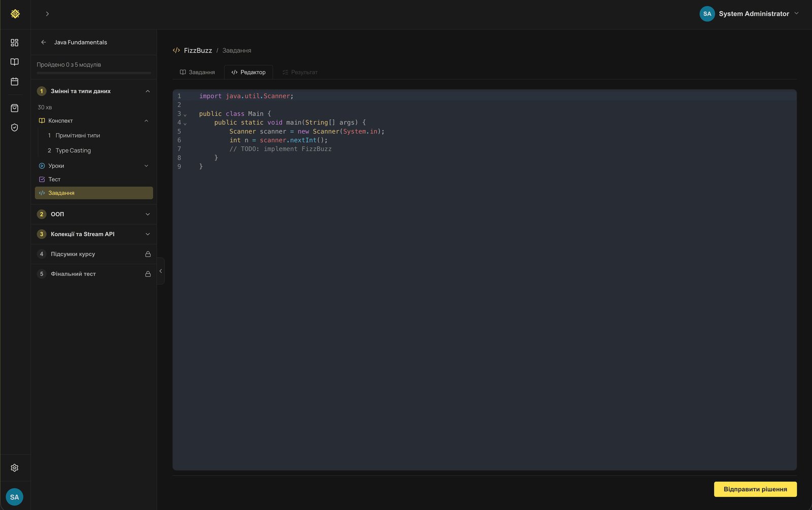Expand the Уроки section

click(146, 166)
